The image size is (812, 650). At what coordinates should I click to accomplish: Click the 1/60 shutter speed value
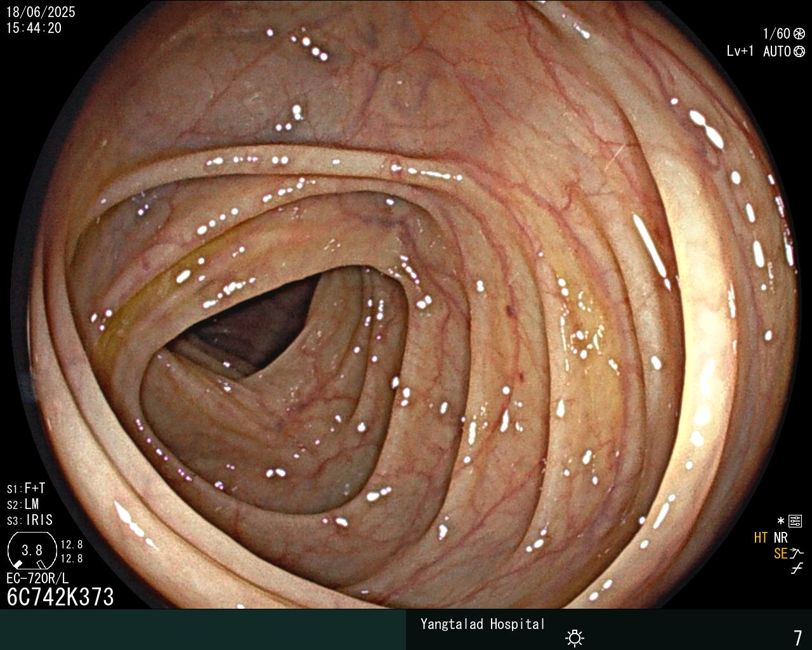click(776, 34)
